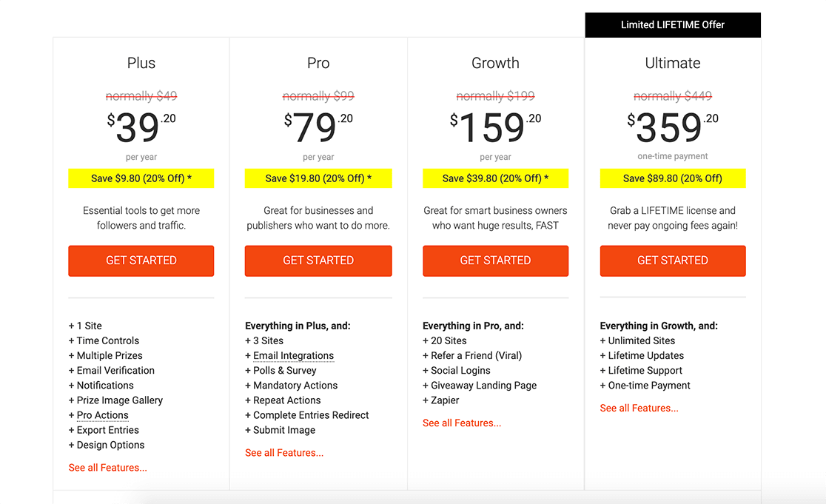826x504 pixels.
Task: Click the Save $89.80 yellow badge
Action: pos(672,178)
